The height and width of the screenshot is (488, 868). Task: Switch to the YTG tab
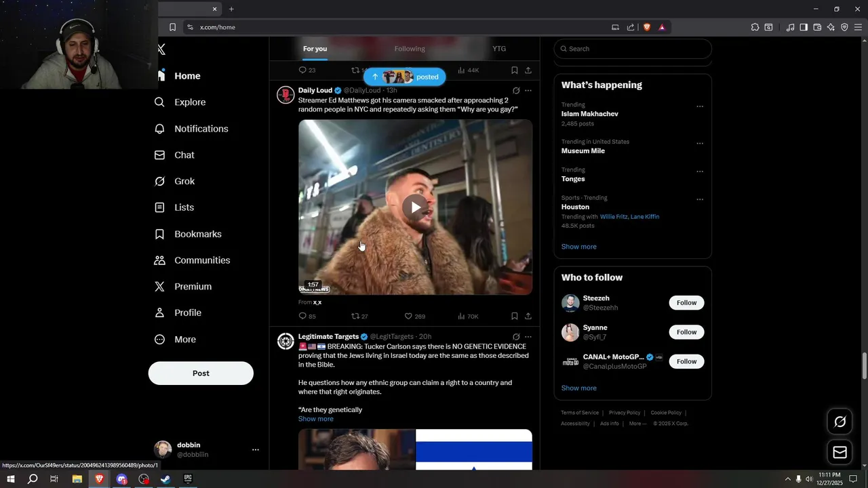point(499,49)
